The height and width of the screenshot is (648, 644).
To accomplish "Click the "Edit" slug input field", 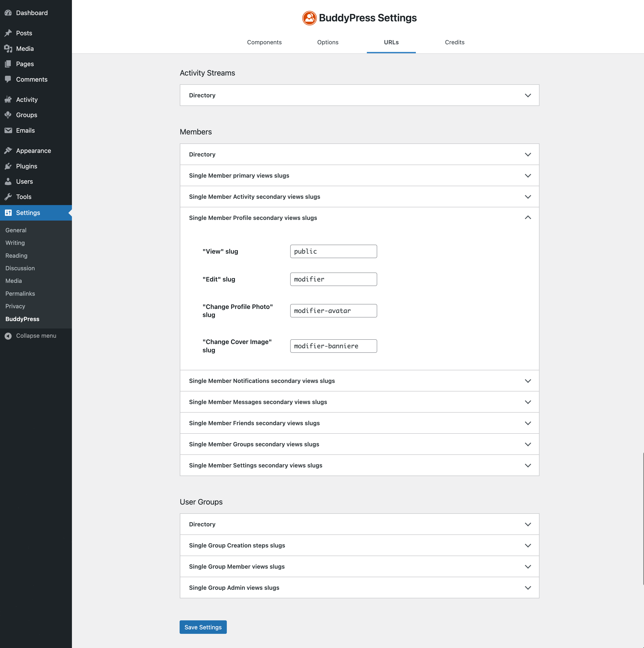I will click(x=333, y=279).
